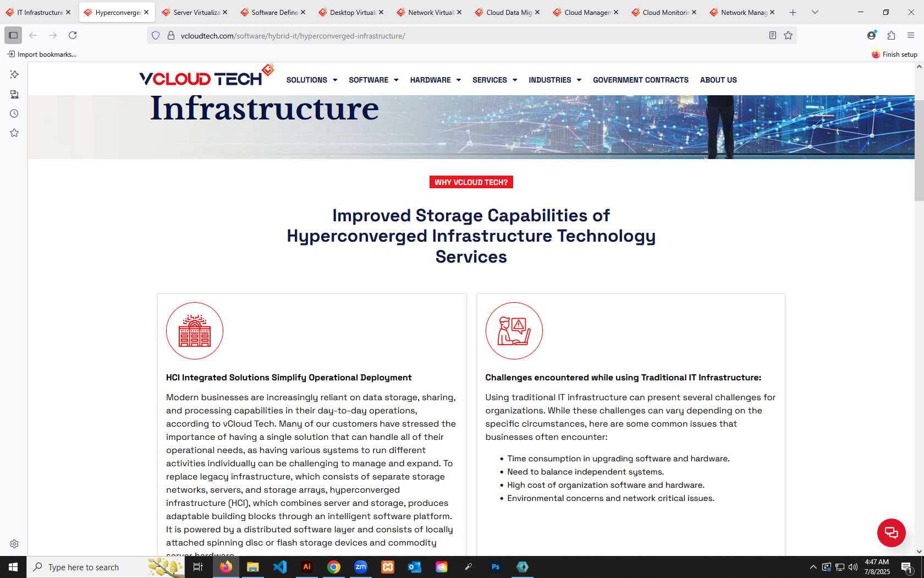This screenshot has height=578, width=924.
Task: Open Firefox application menu
Action: [x=911, y=35]
